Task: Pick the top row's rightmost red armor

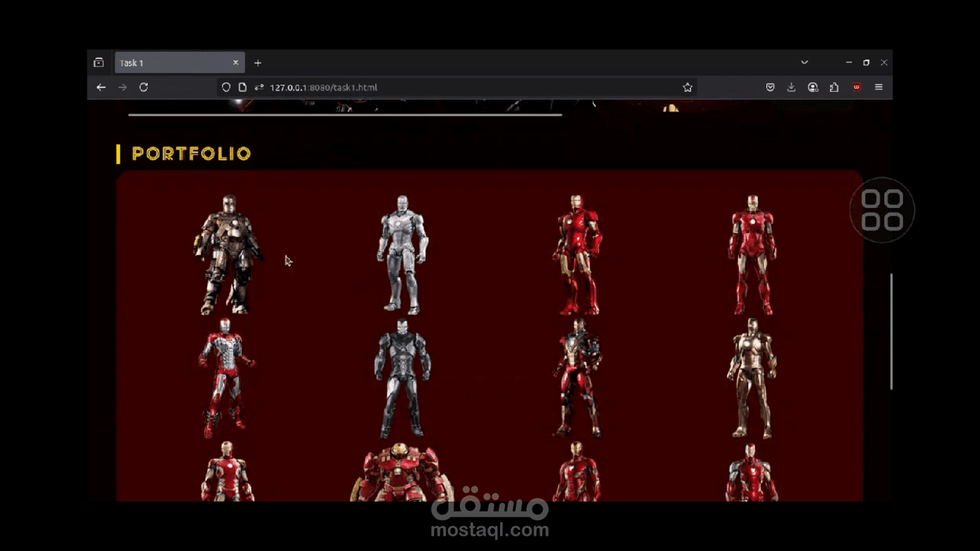Action: click(x=752, y=255)
